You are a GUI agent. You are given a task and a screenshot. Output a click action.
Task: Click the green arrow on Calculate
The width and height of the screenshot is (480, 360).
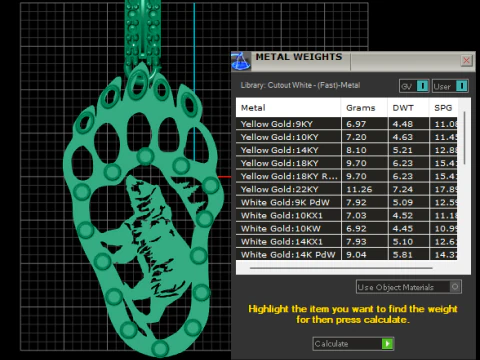point(387,344)
